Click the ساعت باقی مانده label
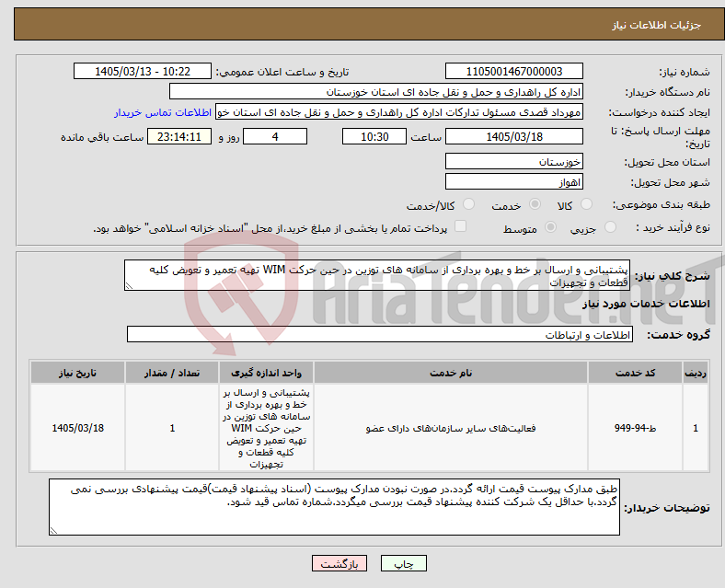725x588 pixels. pos(102,137)
